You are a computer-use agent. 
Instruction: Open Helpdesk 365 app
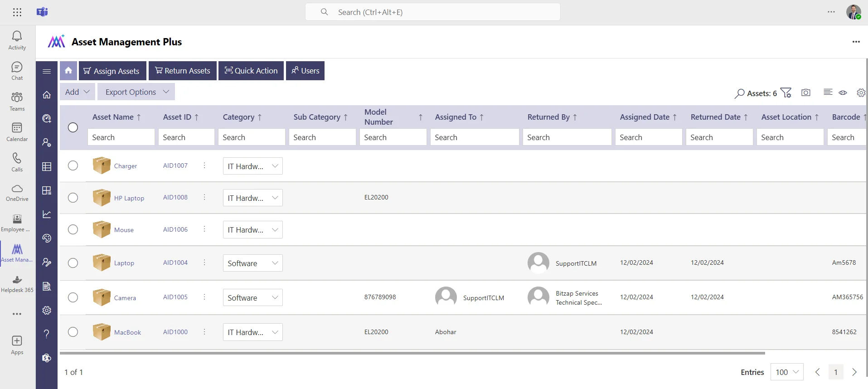17,284
